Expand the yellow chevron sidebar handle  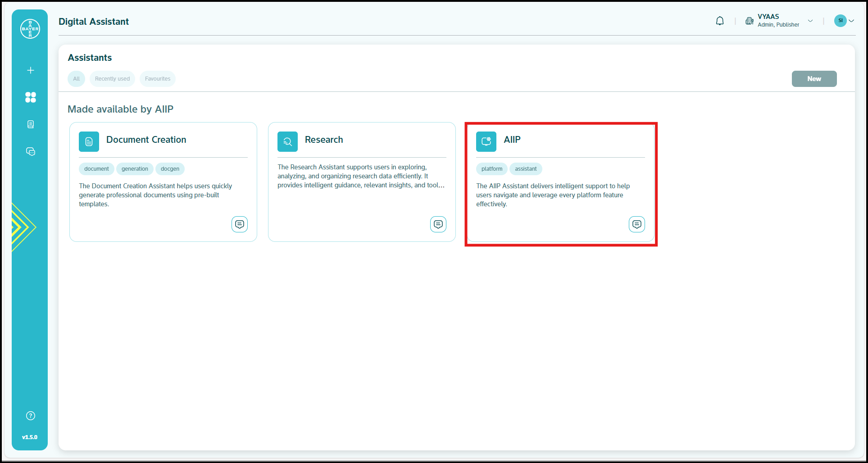click(23, 227)
